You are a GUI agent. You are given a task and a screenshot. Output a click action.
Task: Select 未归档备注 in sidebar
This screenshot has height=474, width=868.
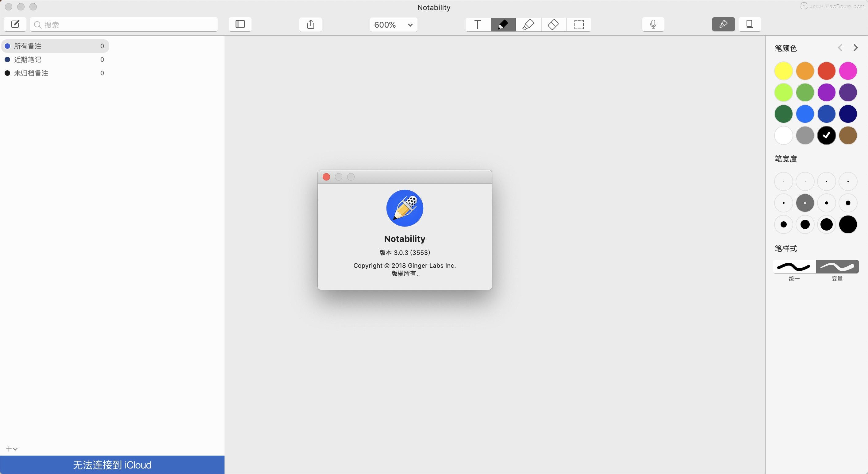pyautogui.click(x=55, y=73)
